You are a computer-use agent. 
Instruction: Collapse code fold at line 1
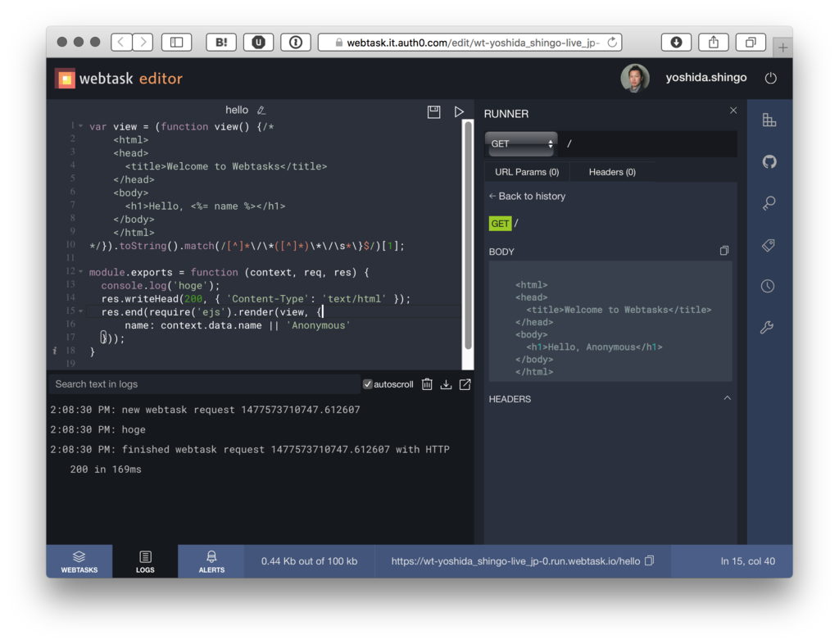click(x=81, y=126)
